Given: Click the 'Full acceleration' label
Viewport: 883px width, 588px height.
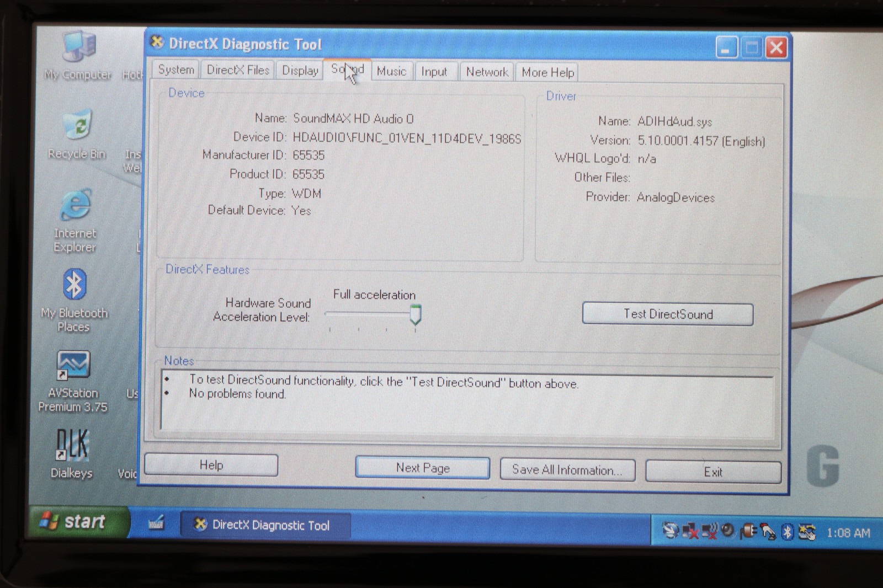Looking at the screenshot, I should (374, 295).
